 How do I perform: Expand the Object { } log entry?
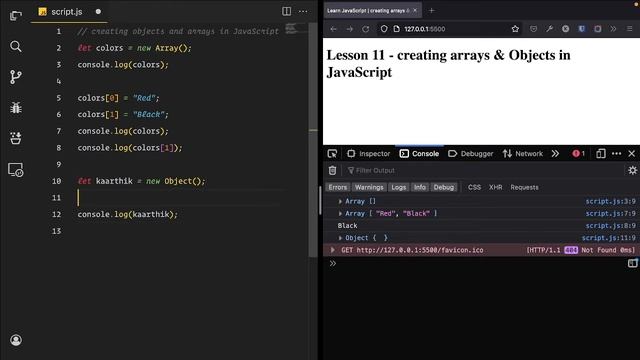point(340,238)
